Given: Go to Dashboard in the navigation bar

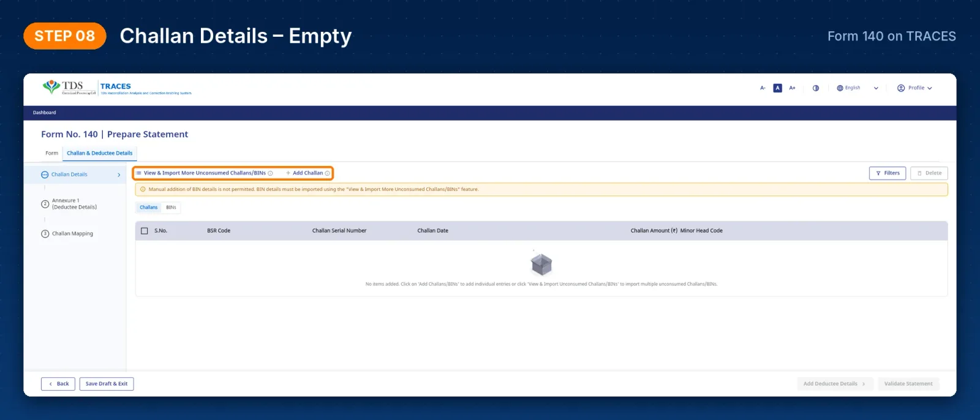Looking at the screenshot, I should point(44,113).
